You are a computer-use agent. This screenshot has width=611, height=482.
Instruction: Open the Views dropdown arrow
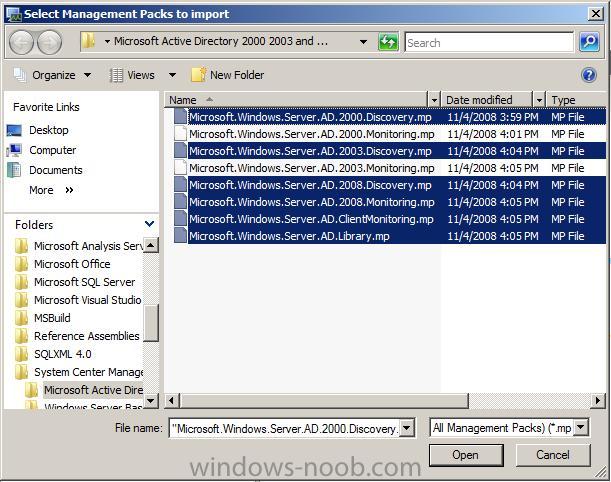pyautogui.click(x=172, y=75)
